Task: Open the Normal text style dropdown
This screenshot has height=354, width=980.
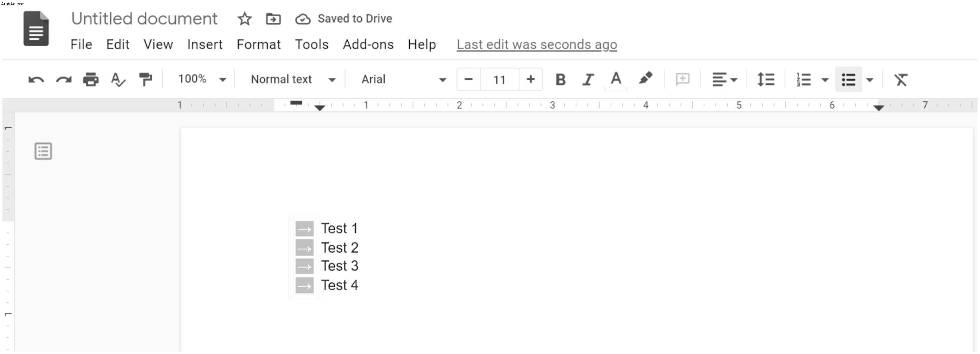Action: pos(293,79)
